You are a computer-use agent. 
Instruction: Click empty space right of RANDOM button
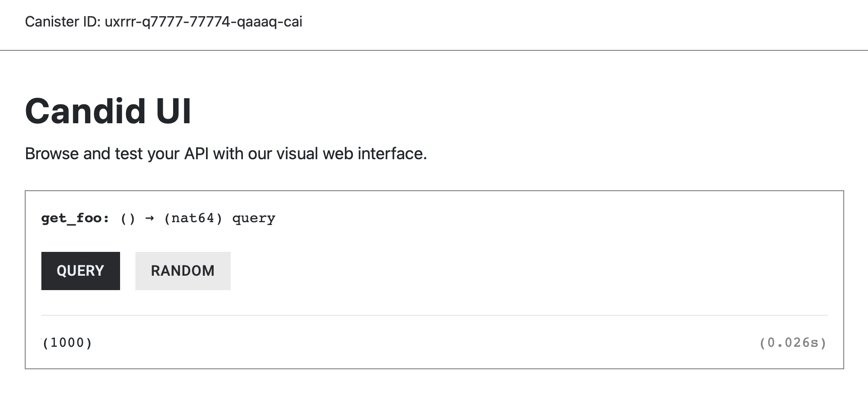click(x=495, y=271)
